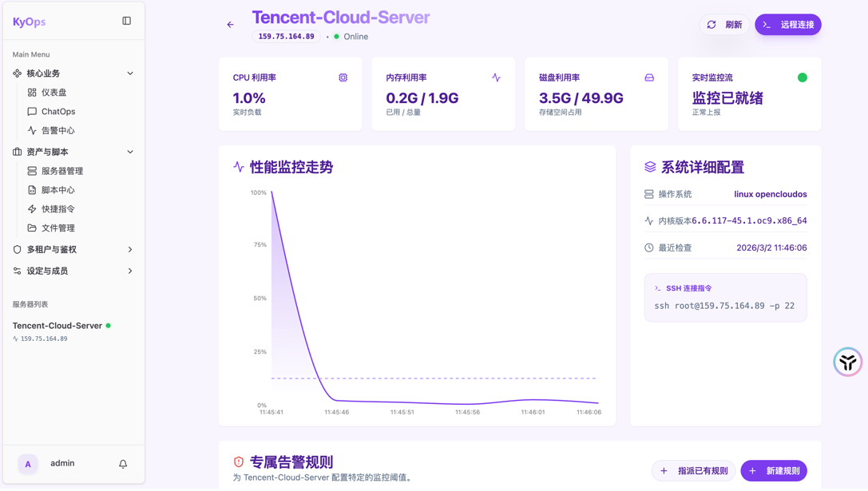Open 服务器管理 in the sidebar

62,171
